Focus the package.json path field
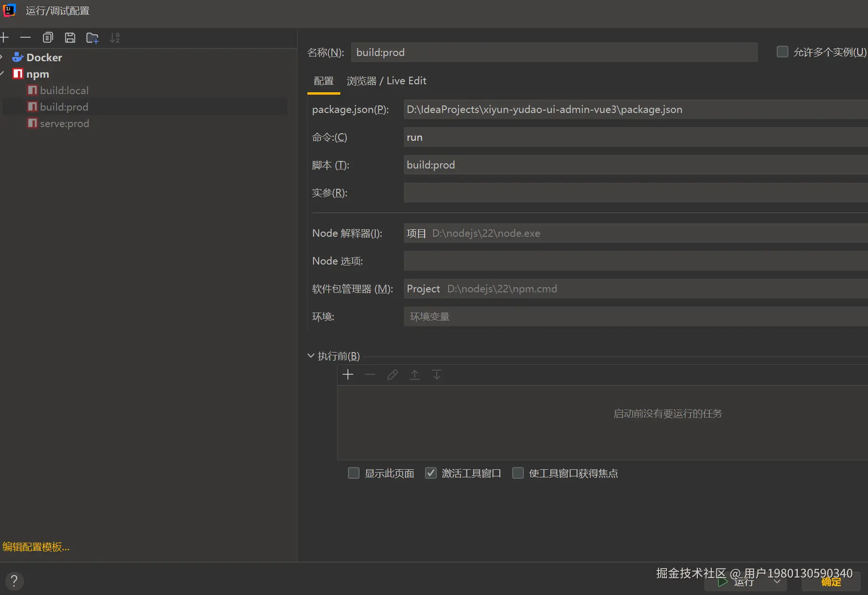 pos(635,110)
